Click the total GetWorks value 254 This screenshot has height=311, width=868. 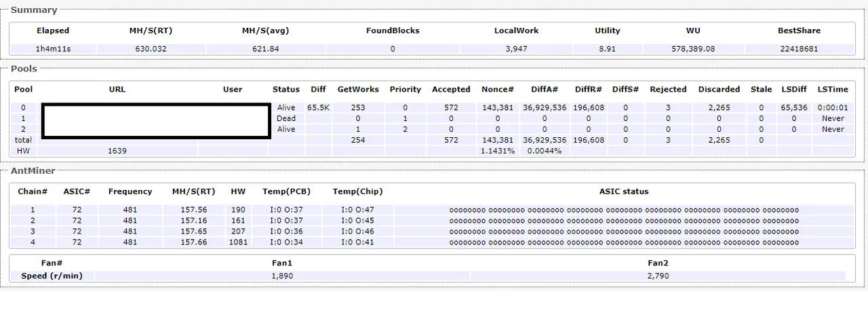pyautogui.click(x=358, y=140)
